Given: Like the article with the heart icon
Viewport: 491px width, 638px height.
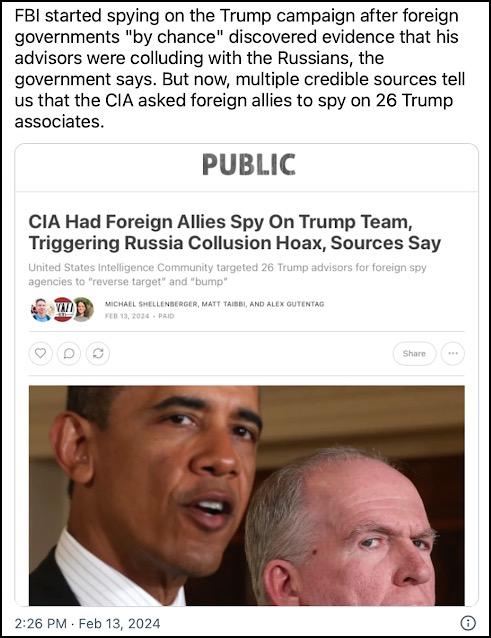Looking at the screenshot, I should click(40, 353).
